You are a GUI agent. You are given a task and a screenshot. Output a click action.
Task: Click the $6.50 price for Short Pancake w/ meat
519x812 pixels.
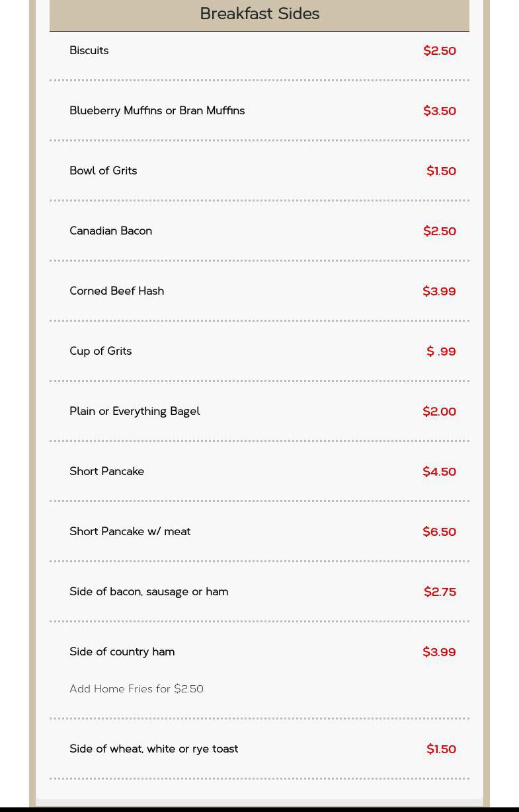(439, 532)
